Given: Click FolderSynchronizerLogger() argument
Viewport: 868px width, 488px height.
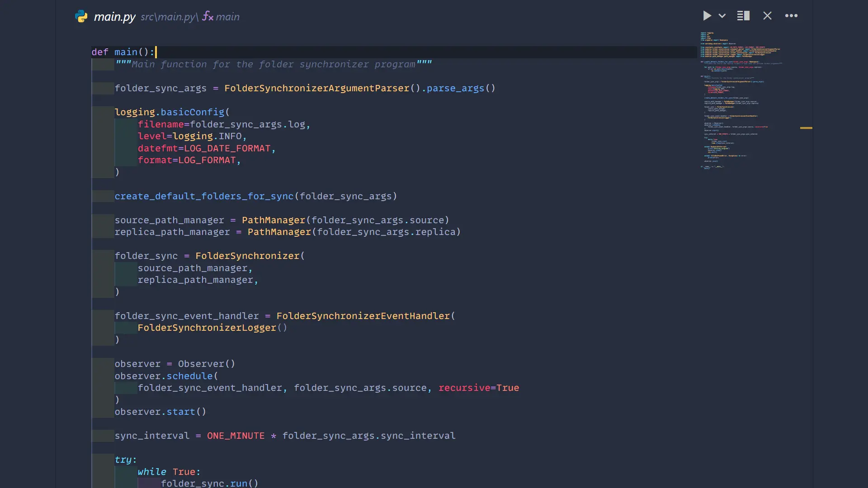Looking at the screenshot, I should coord(212,328).
